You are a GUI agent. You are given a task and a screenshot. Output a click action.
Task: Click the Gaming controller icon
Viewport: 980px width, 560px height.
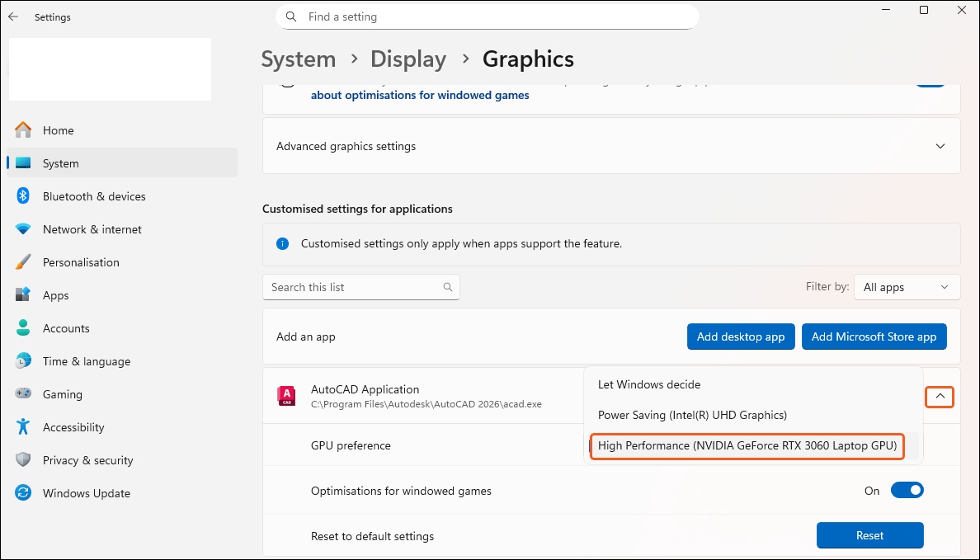click(x=23, y=394)
